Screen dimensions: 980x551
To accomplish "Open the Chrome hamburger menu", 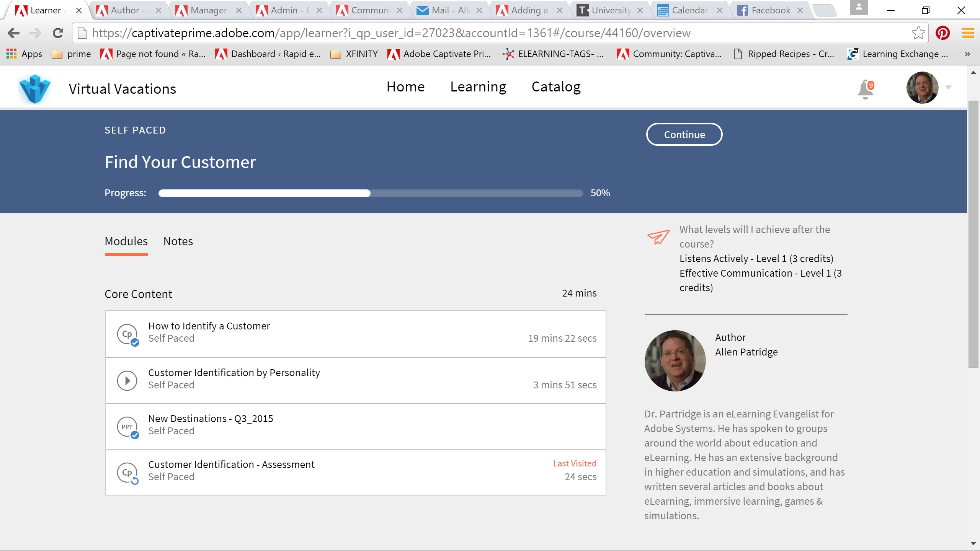I will (x=968, y=33).
